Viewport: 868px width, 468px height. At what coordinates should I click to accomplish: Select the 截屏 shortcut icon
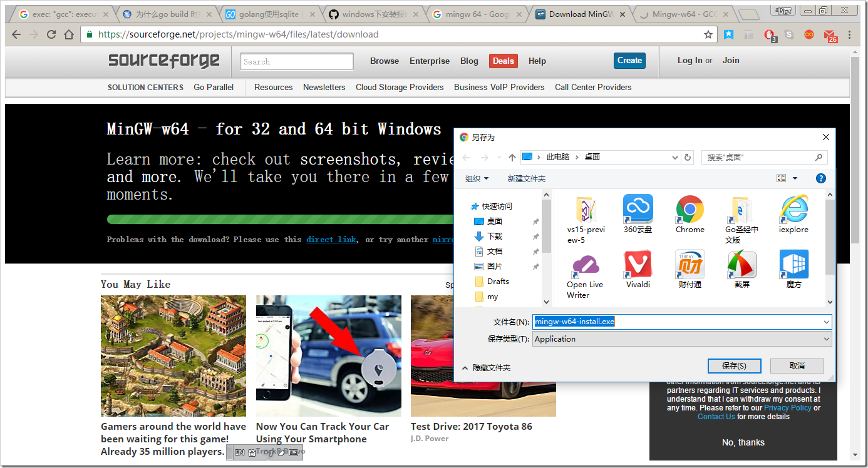742,269
